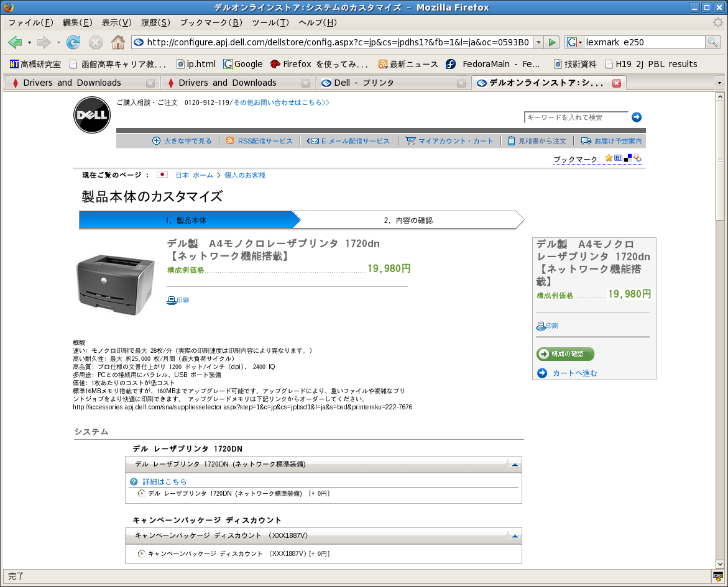Click the search magnifier icon in search bar
The width and height of the screenshot is (728, 587).
pyautogui.click(x=712, y=42)
